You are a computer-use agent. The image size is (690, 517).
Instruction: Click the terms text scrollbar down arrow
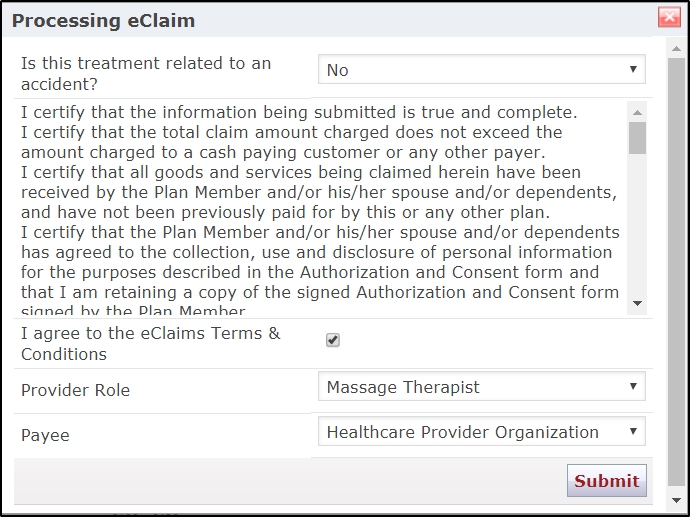point(637,303)
